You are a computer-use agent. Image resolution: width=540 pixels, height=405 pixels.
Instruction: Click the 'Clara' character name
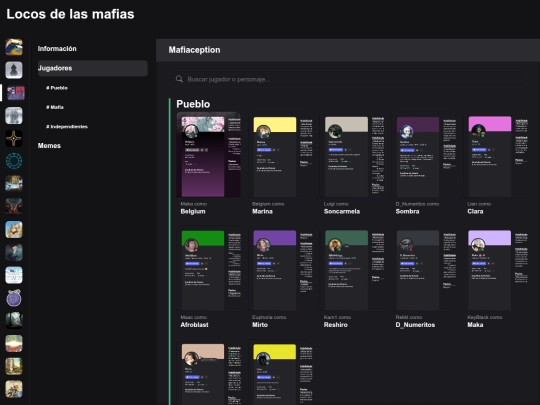point(475,211)
